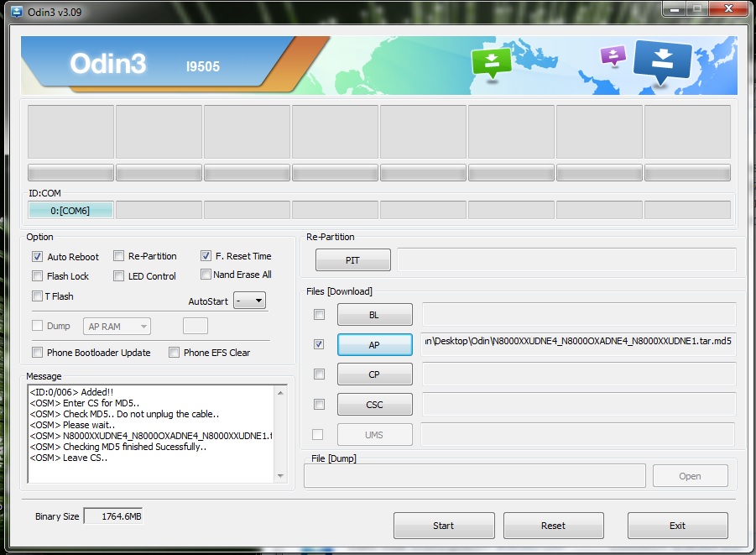Click the large blue download bubble icon

coord(663,63)
